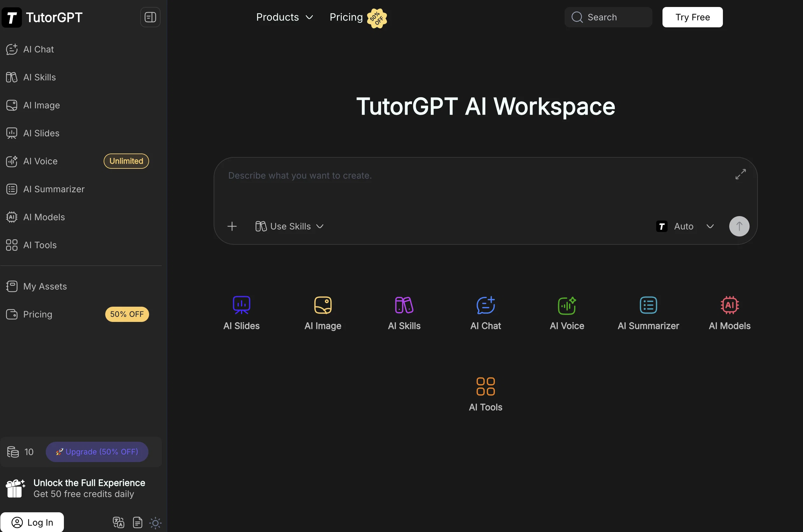Image resolution: width=803 pixels, height=532 pixels.
Task: Expand the Products dropdown
Action: (x=285, y=17)
